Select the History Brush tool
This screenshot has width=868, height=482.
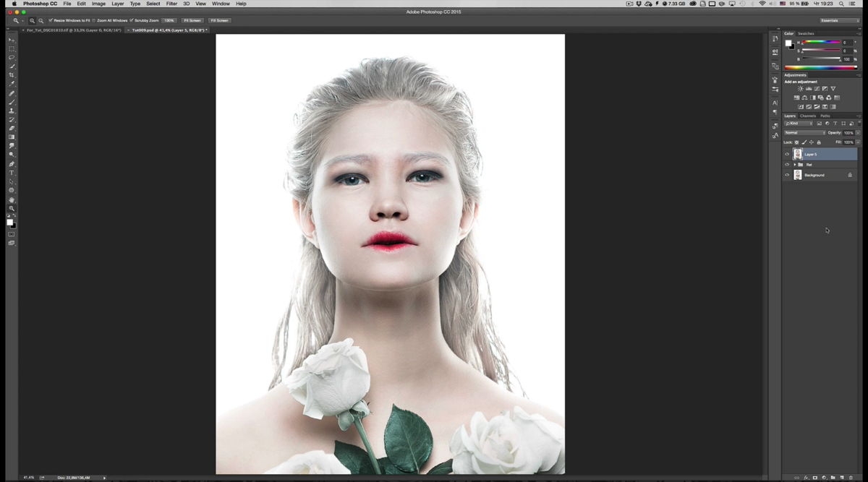tap(12, 119)
